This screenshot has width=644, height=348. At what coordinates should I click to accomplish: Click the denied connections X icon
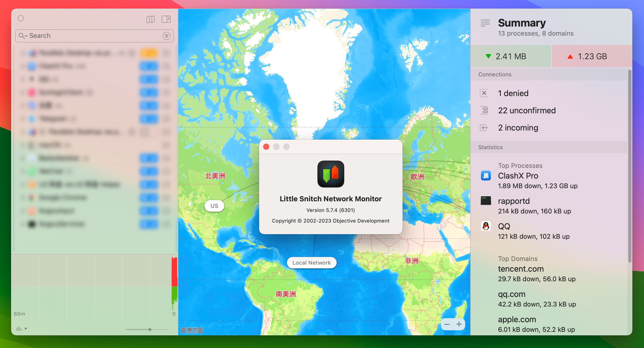click(484, 93)
